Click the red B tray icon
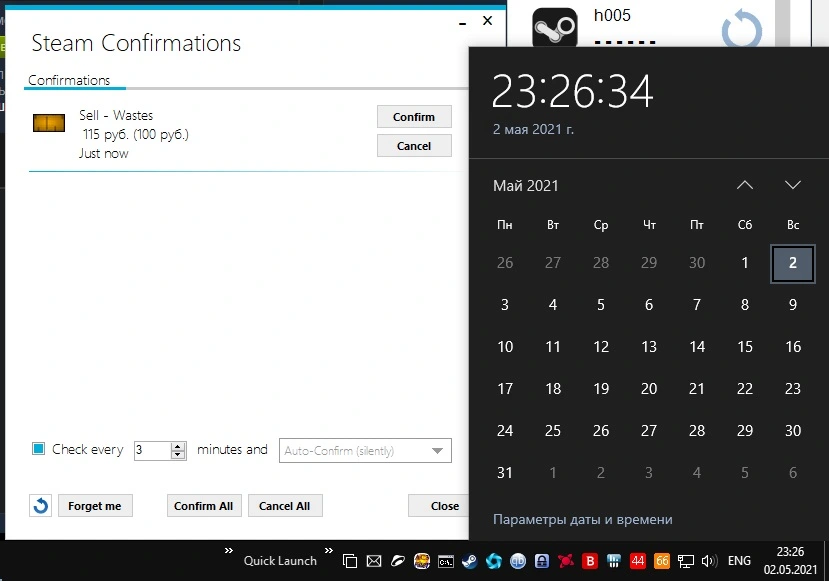Image resolution: width=829 pixels, height=581 pixels. [590, 561]
